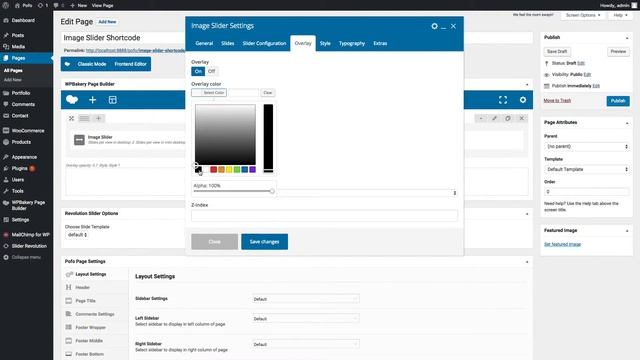Collapse the Publish panel
Viewport: 640px width, 360px height.
(627, 38)
